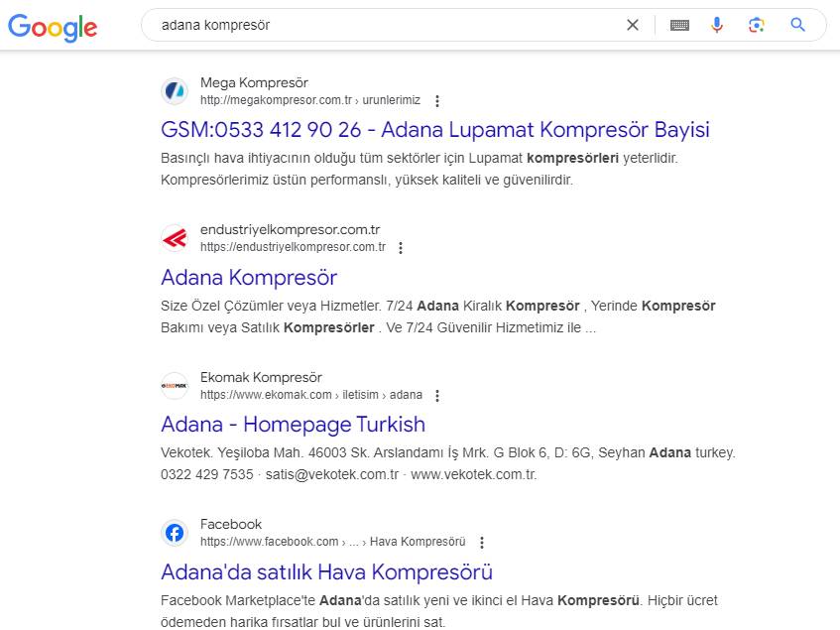Open more options for Facebook result
This screenshot has width=840, height=630.
482,543
